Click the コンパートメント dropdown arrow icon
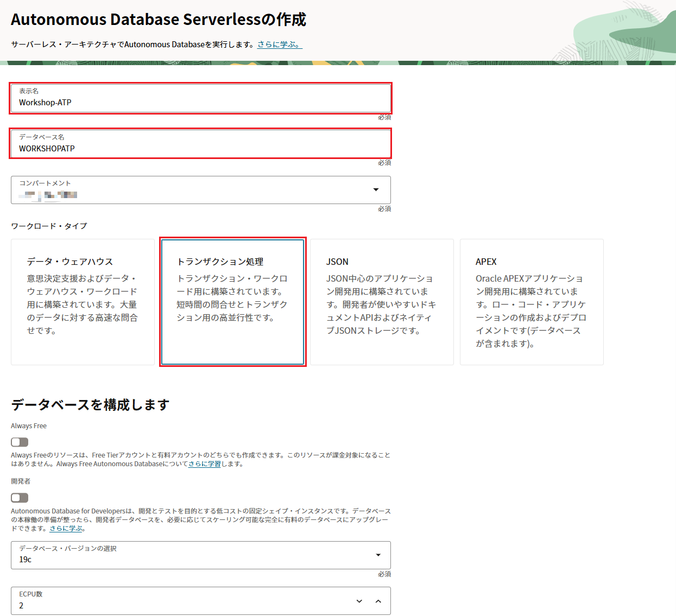676x616 pixels. [x=376, y=189]
